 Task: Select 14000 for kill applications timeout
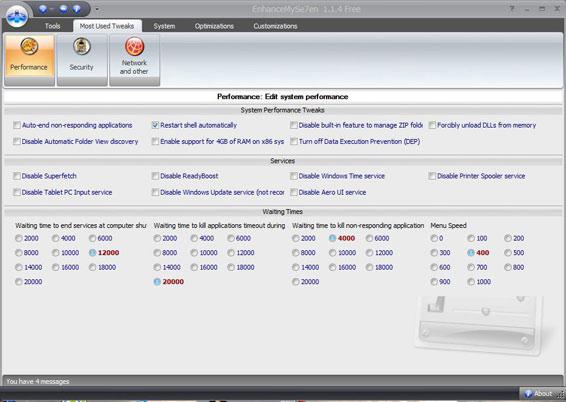coord(157,267)
